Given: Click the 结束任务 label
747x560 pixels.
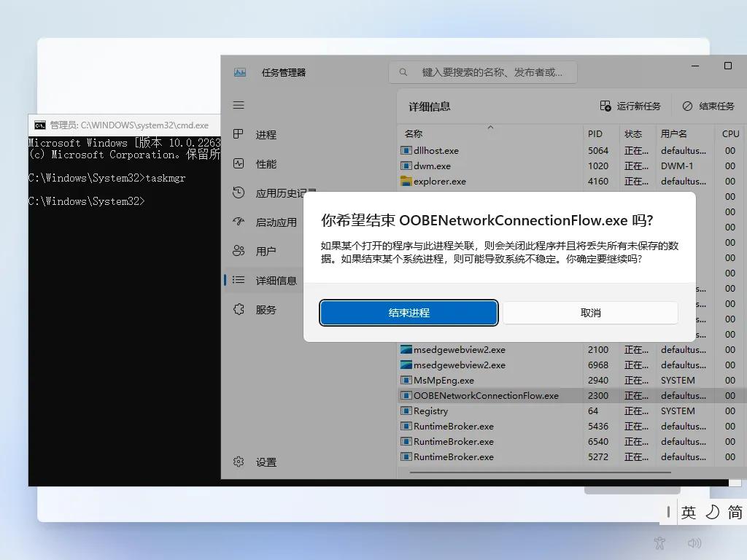Looking at the screenshot, I should 716,106.
